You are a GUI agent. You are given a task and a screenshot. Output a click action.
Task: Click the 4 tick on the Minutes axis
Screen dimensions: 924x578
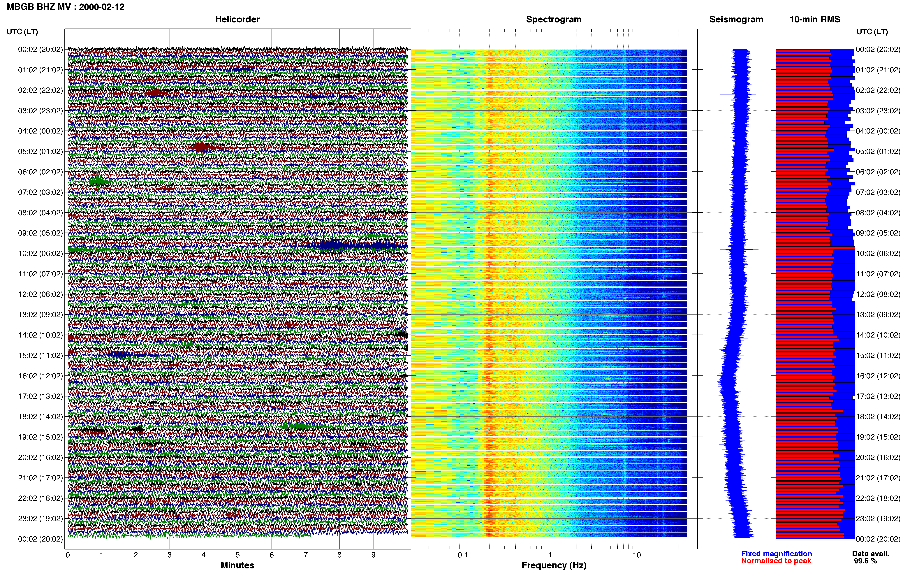[x=204, y=555]
